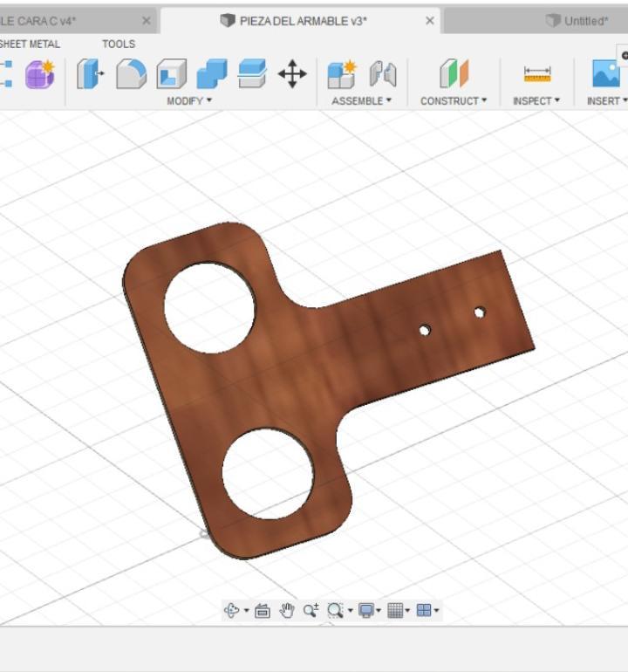
Task: Open the Measure ruler tool
Action: tap(537, 74)
